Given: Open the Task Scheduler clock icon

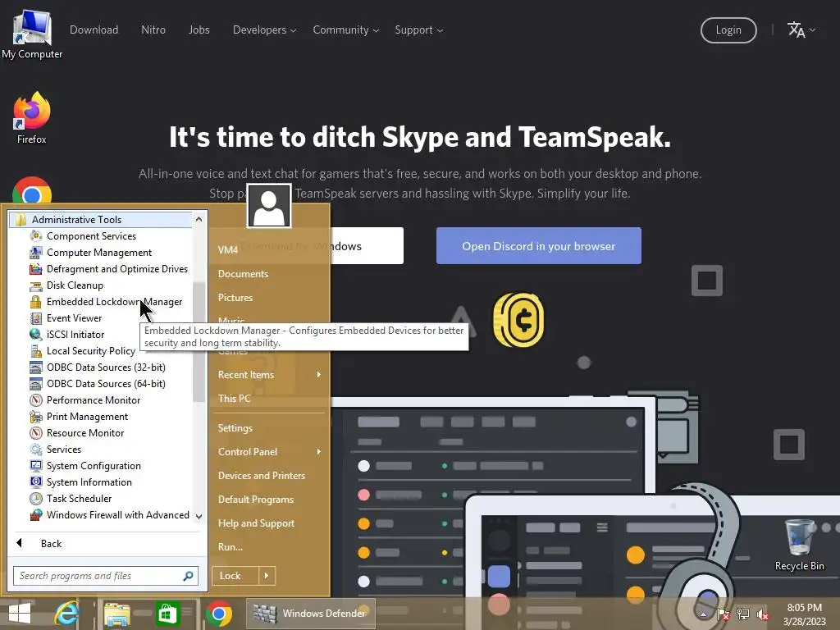Looking at the screenshot, I should (x=36, y=499).
